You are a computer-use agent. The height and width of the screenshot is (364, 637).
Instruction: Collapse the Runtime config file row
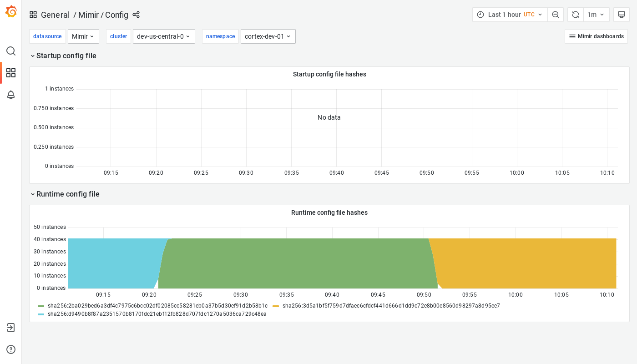(65, 194)
